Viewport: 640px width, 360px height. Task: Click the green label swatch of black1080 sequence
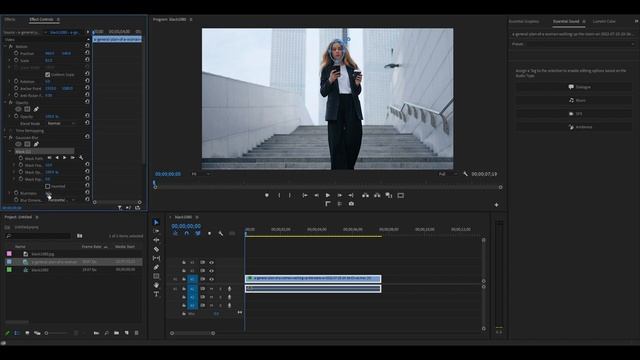pos(9,270)
